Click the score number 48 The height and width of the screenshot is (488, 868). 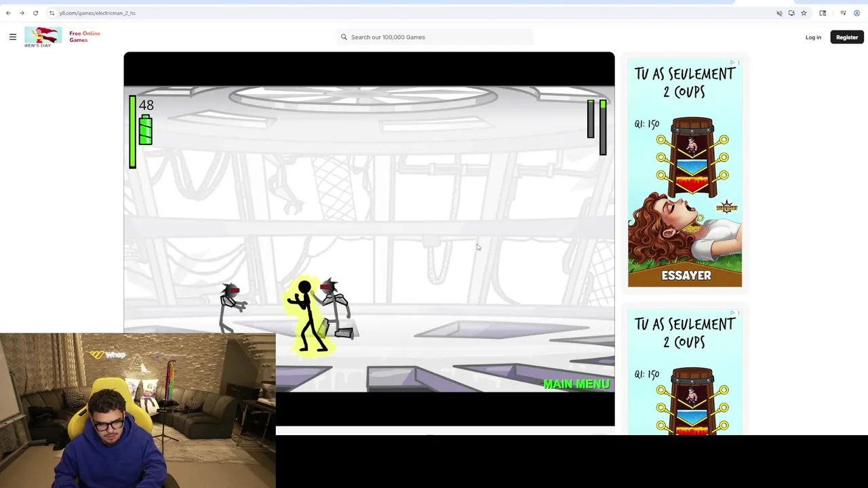146,105
